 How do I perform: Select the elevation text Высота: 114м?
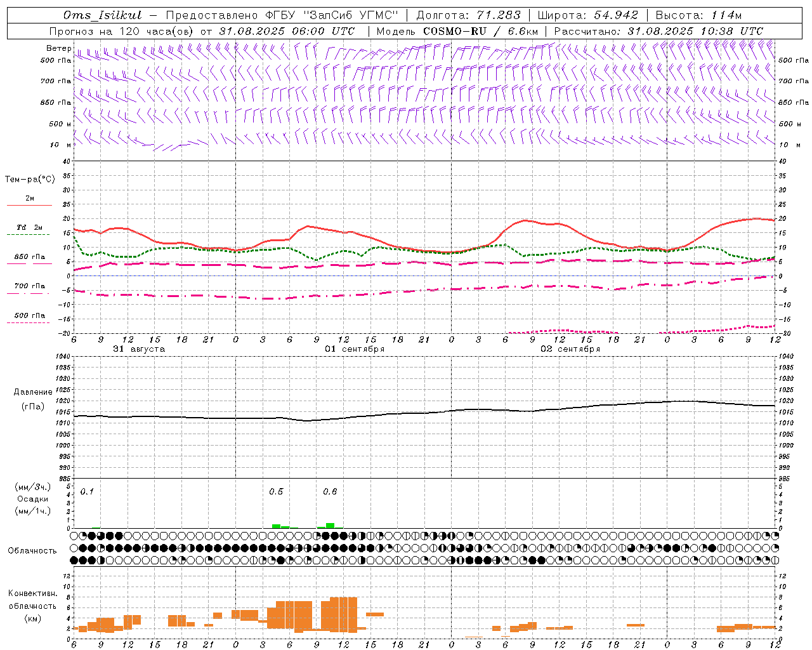pos(698,15)
